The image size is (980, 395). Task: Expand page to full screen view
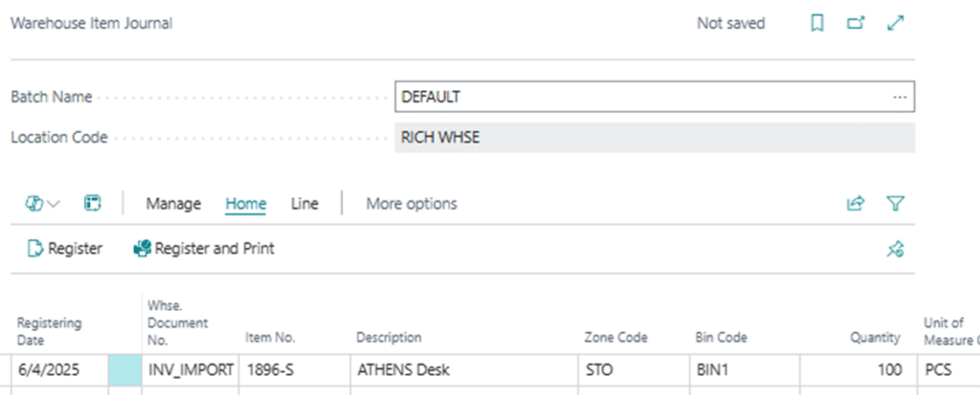click(896, 24)
